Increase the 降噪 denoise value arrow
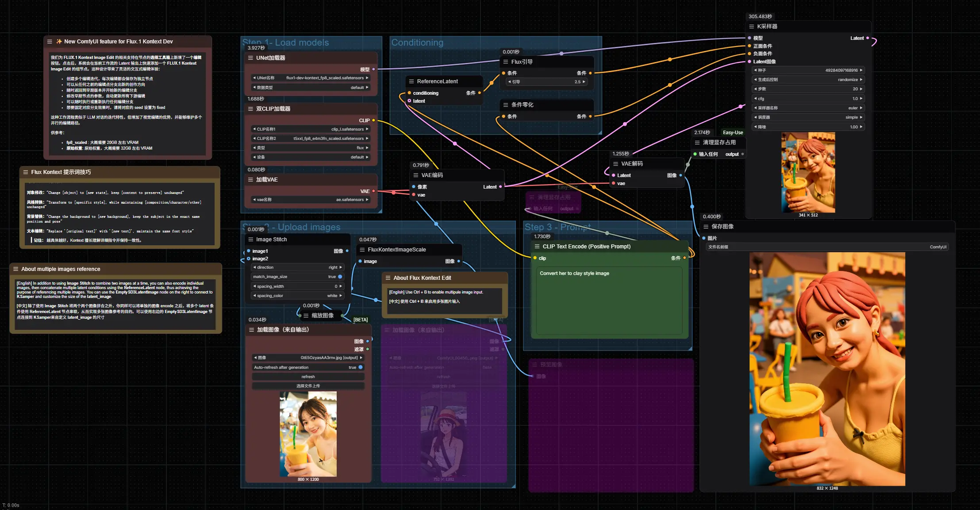Image resolution: width=980 pixels, height=510 pixels. click(x=861, y=127)
